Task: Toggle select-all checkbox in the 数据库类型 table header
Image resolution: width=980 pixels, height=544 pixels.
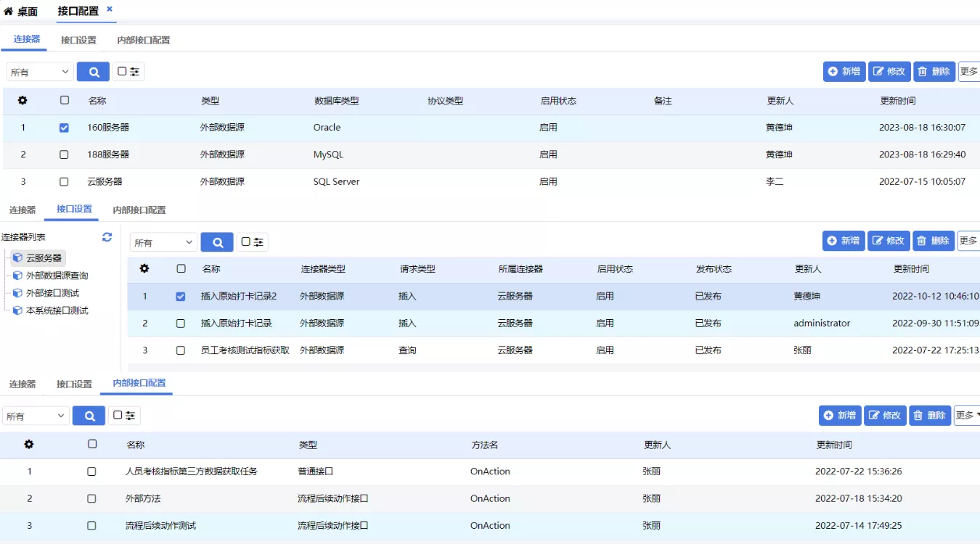Action: pos(65,100)
